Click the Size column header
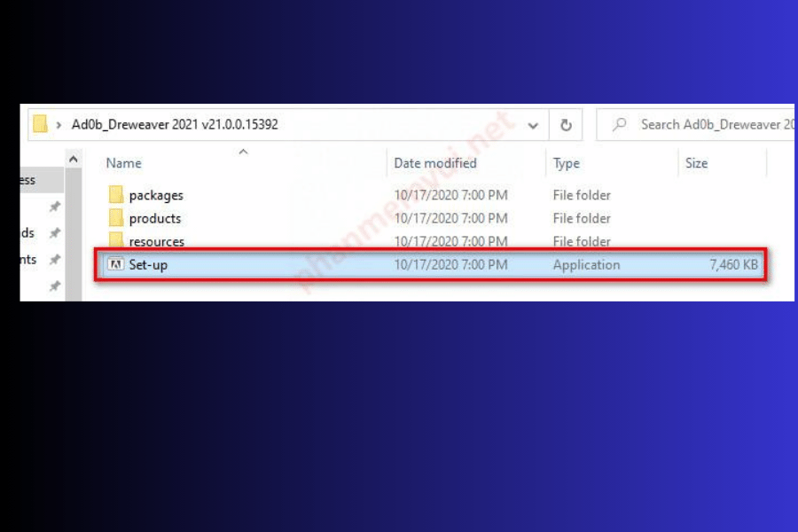This screenshot has height=532, width=798. 696,163
